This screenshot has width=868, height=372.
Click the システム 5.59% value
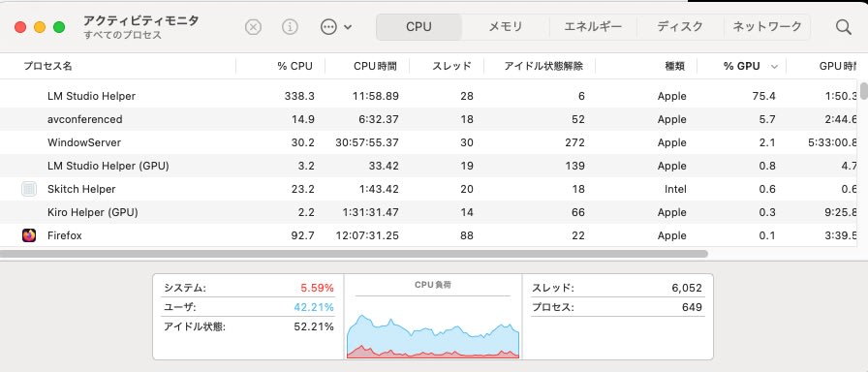317,288
